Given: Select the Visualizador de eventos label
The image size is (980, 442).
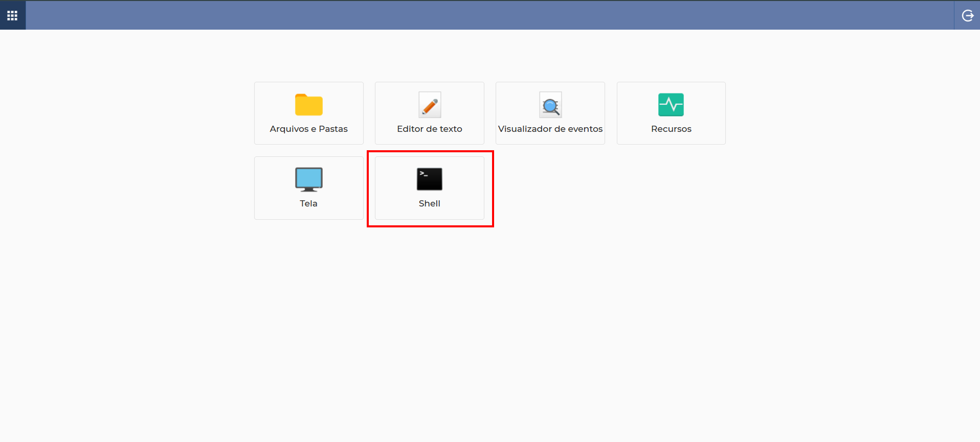Looking at the screenshot, I should coord(550,129).
